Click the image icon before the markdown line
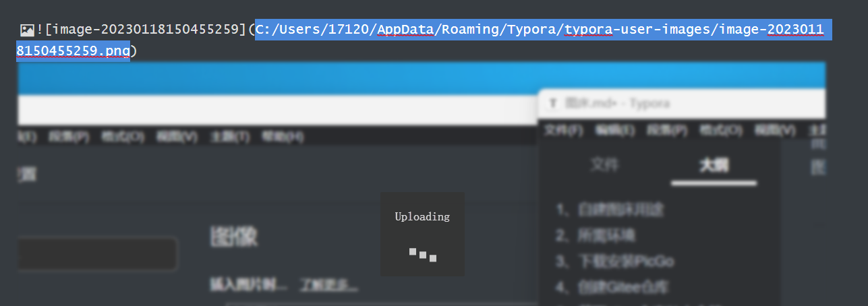The image size is (868, 306). point(27,30)
